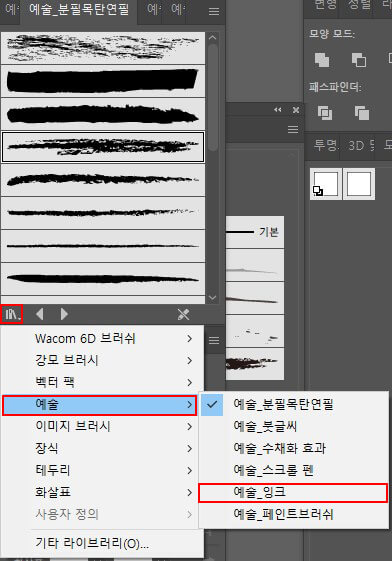The width and height of the screenshot is (392, 561).
Task: Select the thinnest hairline pencil brush
Action: (103, 246)
